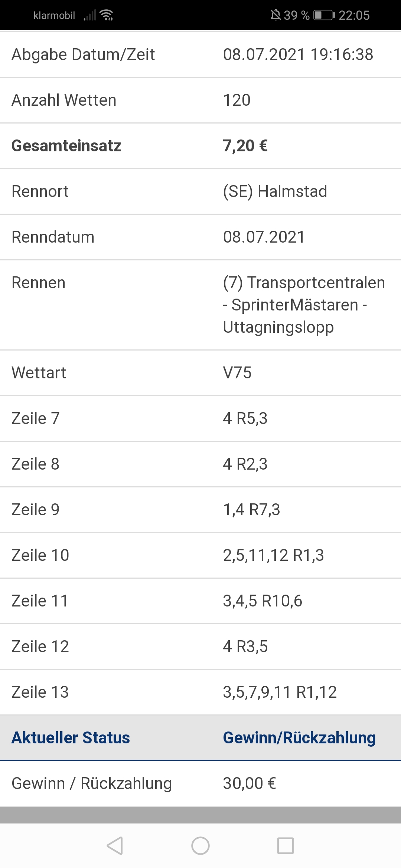This screenshot has height=868, width=401.
Task: Select the Zeile 7 row with 4 R5,3
Action: tap(200, 418)
